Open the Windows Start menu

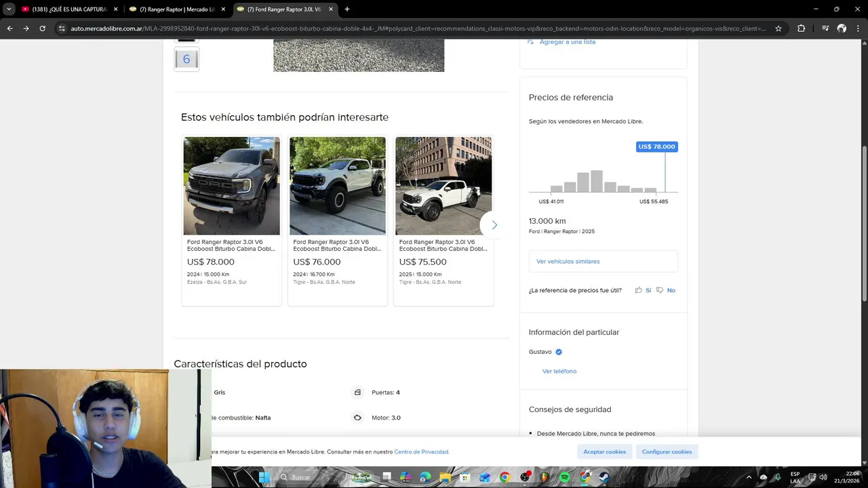264,477
